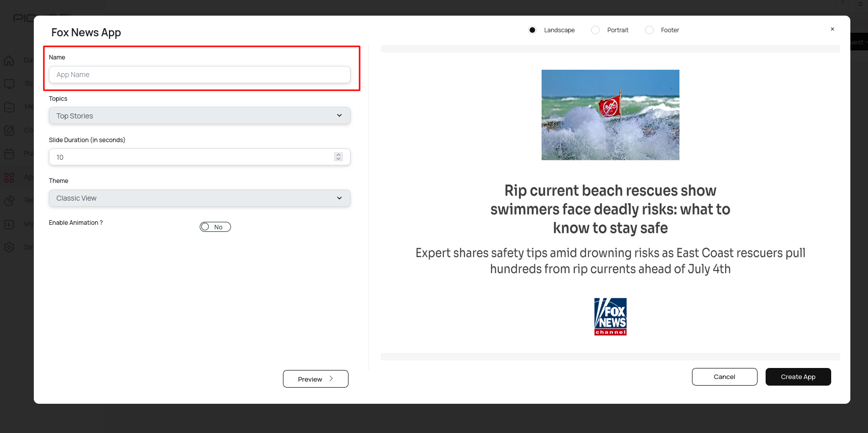The height and width of the screenshot is (433, 868).
Task: Open the calendar icon in sidebar
Action: tap(9, 154)
